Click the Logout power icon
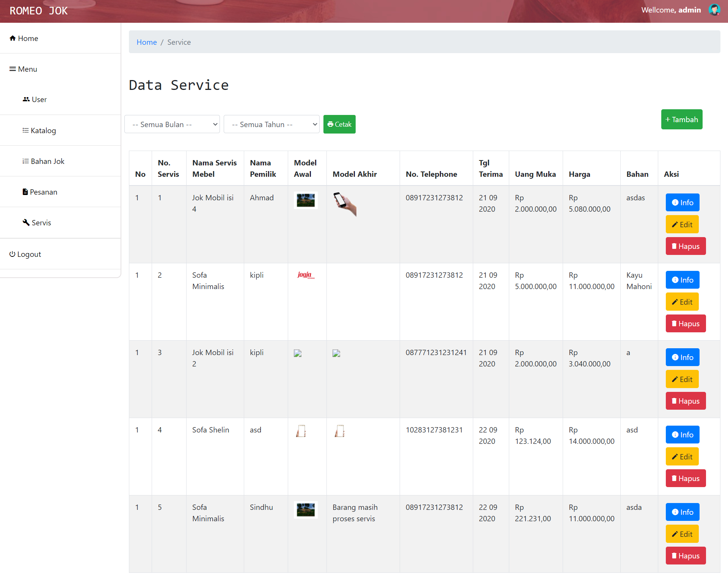 [x=12, y=254]
